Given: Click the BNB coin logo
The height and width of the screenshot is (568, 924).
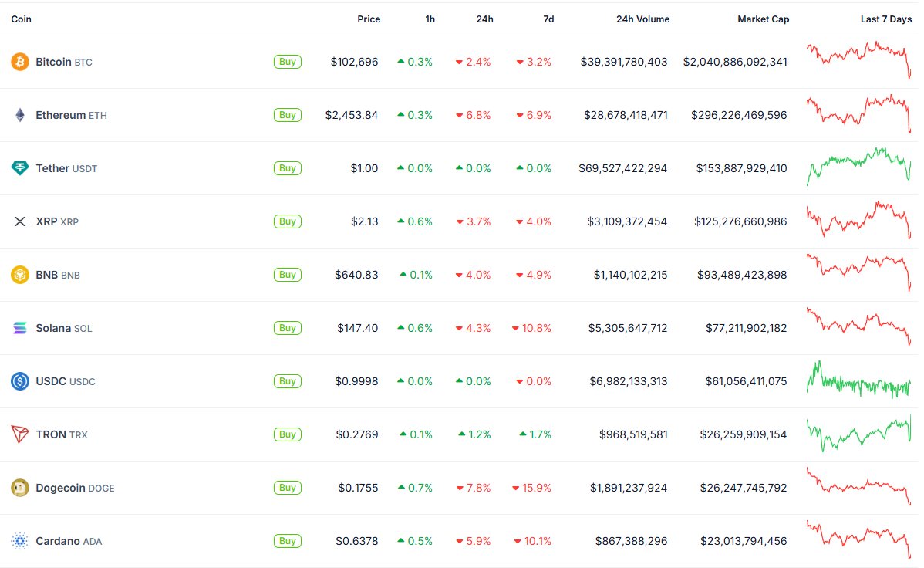Looking at the screenshot, I should 20,275.
